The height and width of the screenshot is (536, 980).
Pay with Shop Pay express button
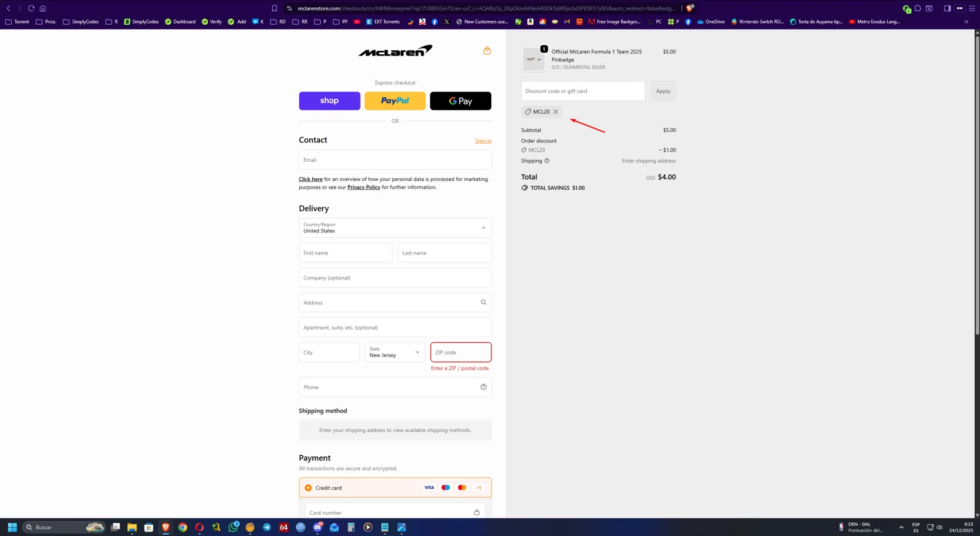point(329,101)
